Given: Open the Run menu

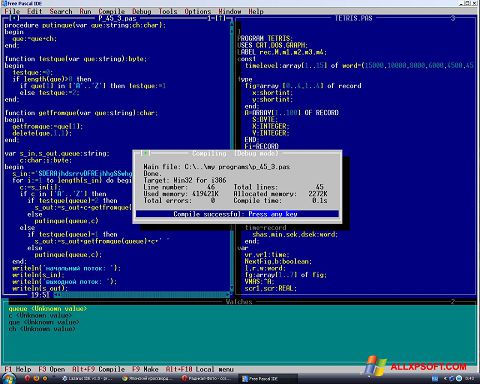Looking at the screenshot, I should (85, 11).
